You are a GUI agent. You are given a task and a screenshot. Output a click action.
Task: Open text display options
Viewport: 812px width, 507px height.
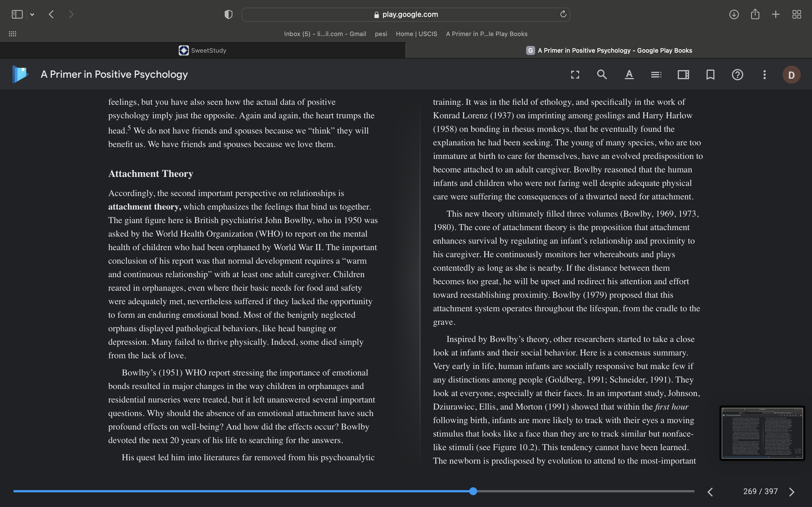pyautogui.click(x=629, y=74)
